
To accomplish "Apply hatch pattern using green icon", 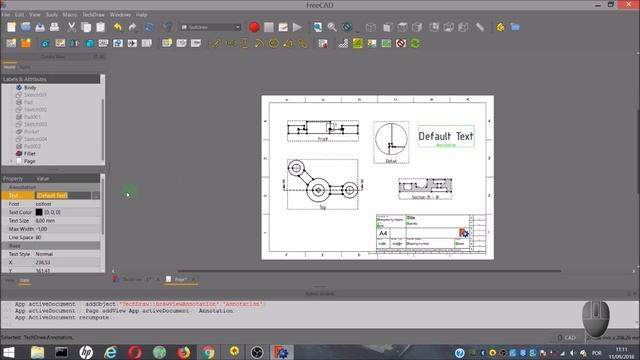I will tap(358, 43).
